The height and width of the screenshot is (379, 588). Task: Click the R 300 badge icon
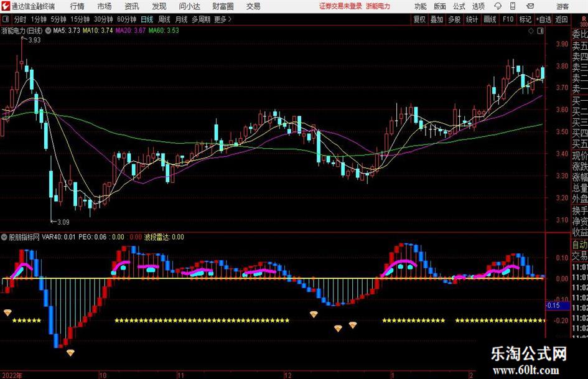point(584,21)
